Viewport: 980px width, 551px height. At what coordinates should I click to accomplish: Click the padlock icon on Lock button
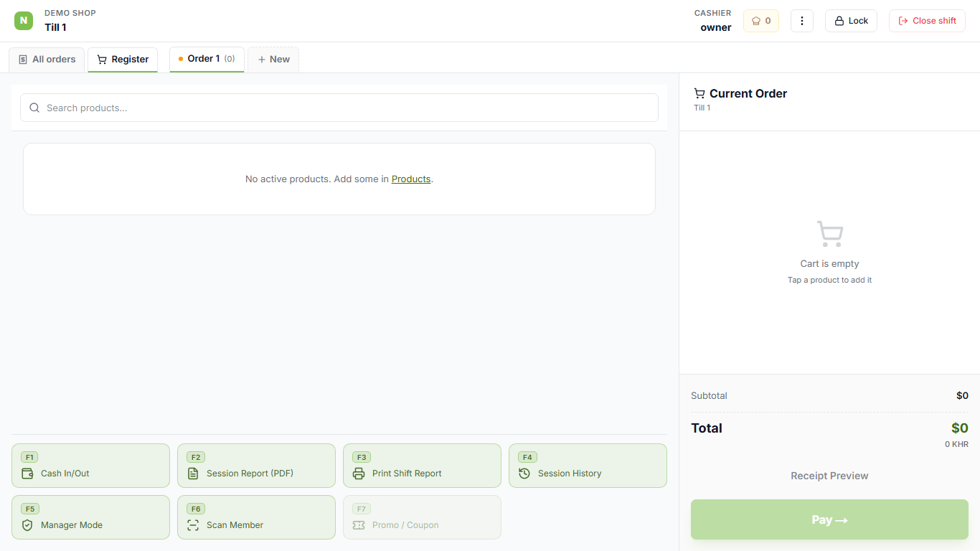(839, 21)
